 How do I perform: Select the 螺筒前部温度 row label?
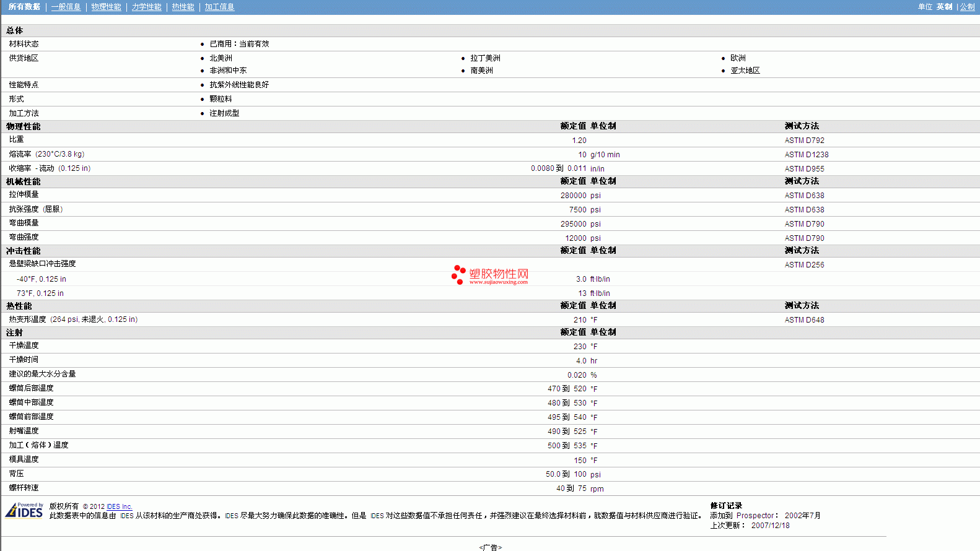pos(31,417)
